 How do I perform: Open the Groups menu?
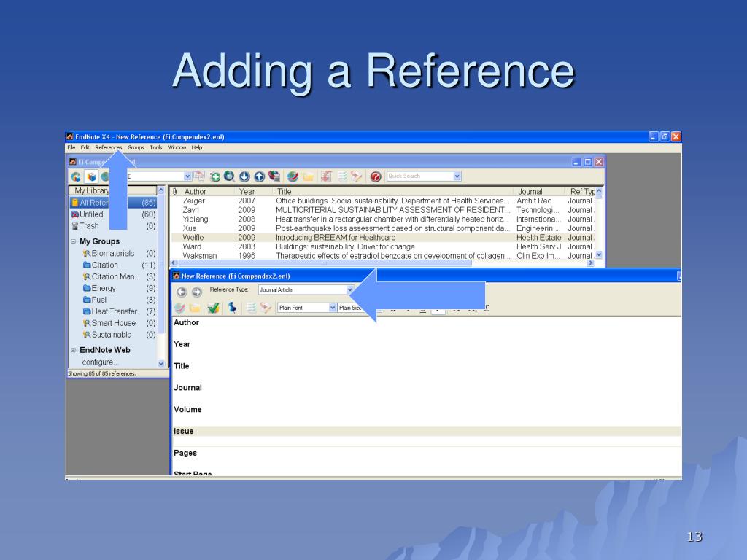pyautogui.click(x=136, y=147)
